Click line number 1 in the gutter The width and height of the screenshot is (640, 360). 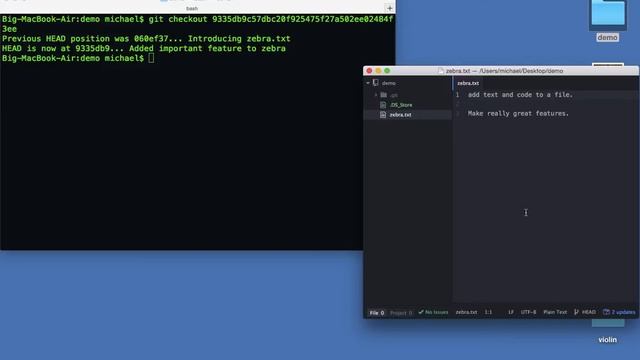tap(458, 95)
